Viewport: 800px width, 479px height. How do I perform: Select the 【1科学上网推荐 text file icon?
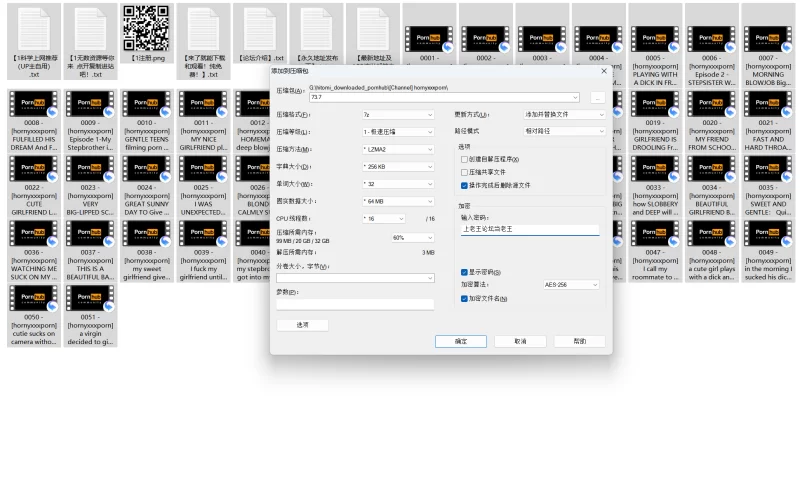coord(34,28)
